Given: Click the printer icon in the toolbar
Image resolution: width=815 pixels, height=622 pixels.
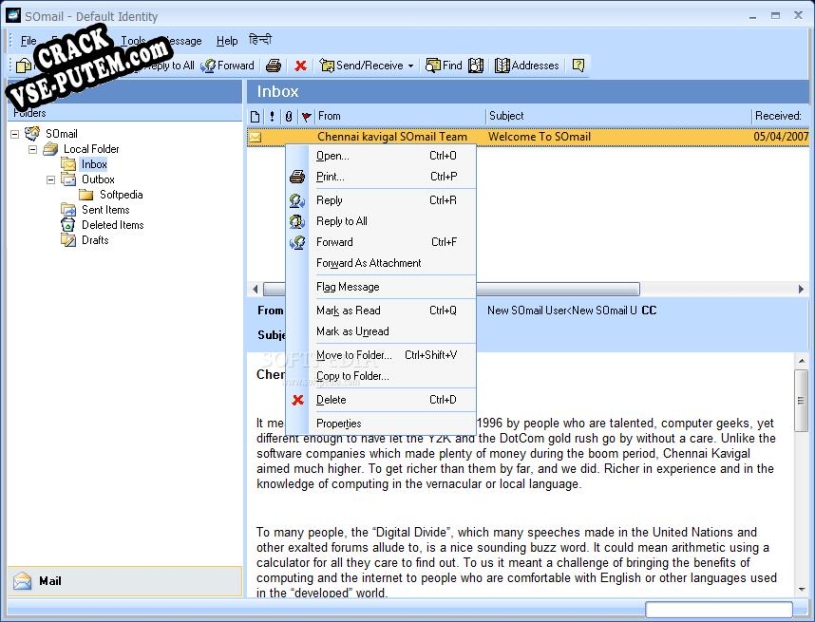Looking at the screenshot, I should click(273, 66).
